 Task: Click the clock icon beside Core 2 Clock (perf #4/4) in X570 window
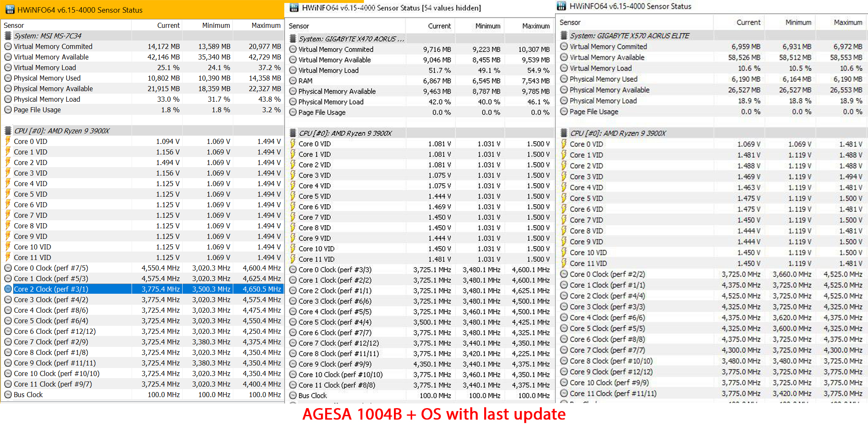563,296
